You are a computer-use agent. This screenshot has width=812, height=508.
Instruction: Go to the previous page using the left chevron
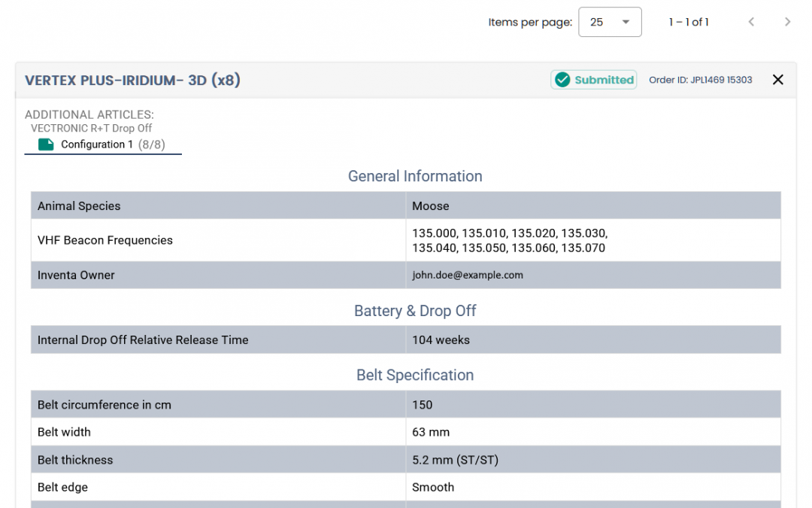pos(751,22)
